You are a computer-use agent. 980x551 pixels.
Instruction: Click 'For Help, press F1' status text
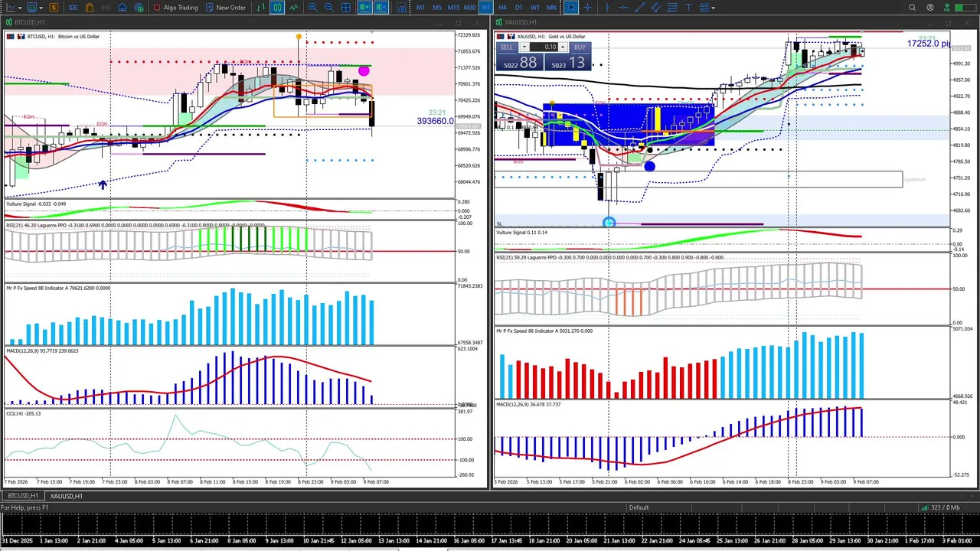pos(24,507)
